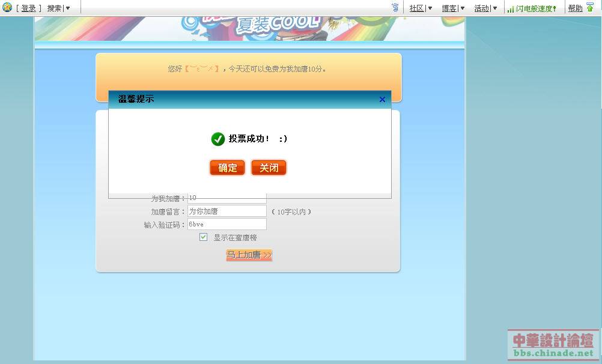Close the 温馨提示 dialog with the X
The width and height of the screenshot is (602, 364).
[x=382, y=100]
